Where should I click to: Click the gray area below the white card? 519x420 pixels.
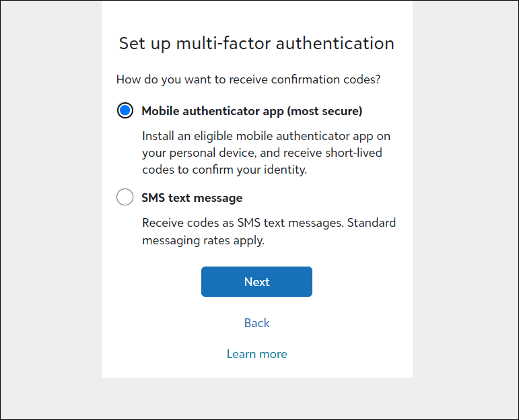pos(256,397)
